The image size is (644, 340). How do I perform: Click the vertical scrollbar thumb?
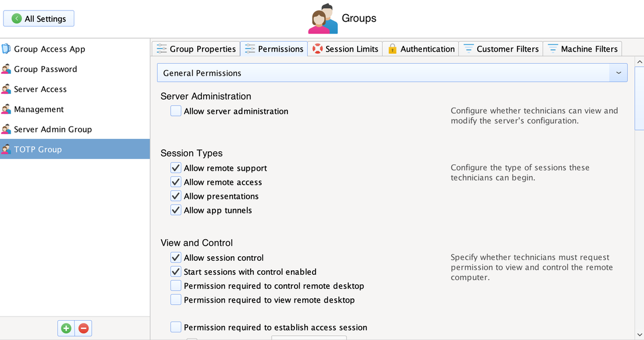639,98
